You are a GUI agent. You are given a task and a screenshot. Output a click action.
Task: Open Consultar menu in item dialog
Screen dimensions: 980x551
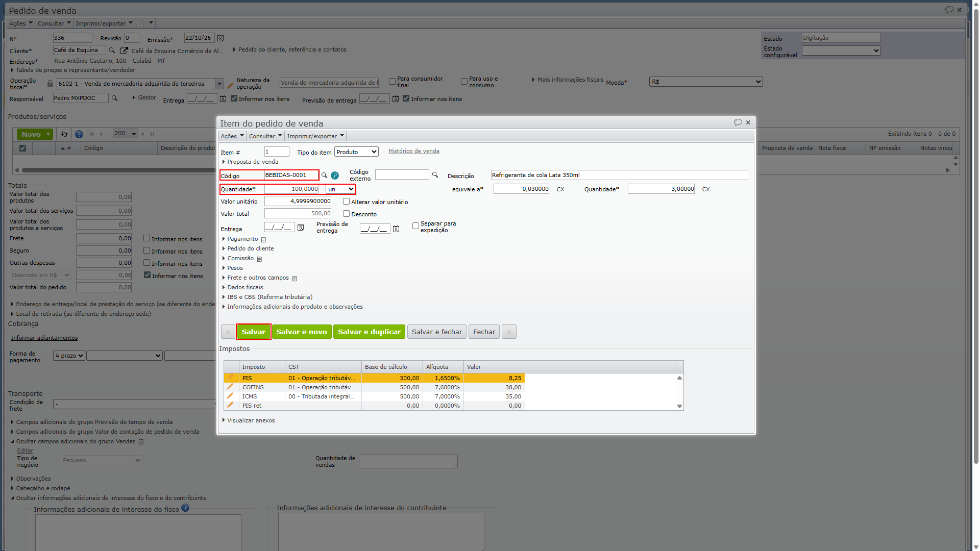coord(265,136)
